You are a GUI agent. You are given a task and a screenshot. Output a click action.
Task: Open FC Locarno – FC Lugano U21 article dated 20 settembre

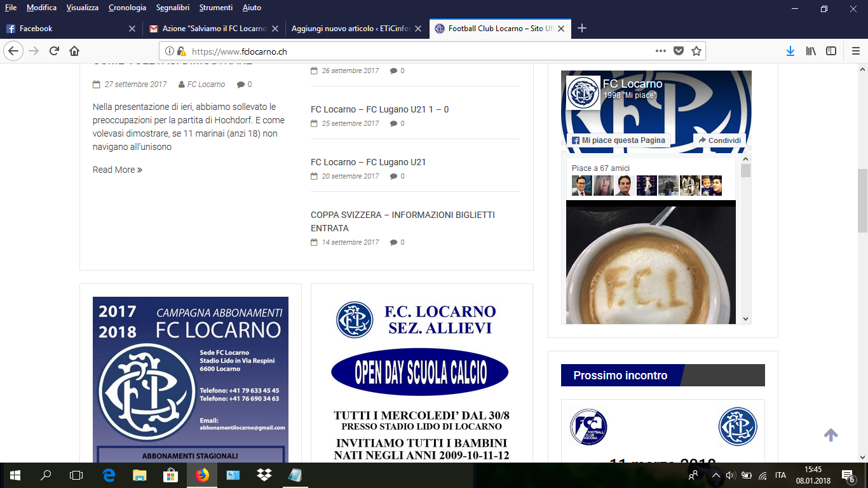368,162
